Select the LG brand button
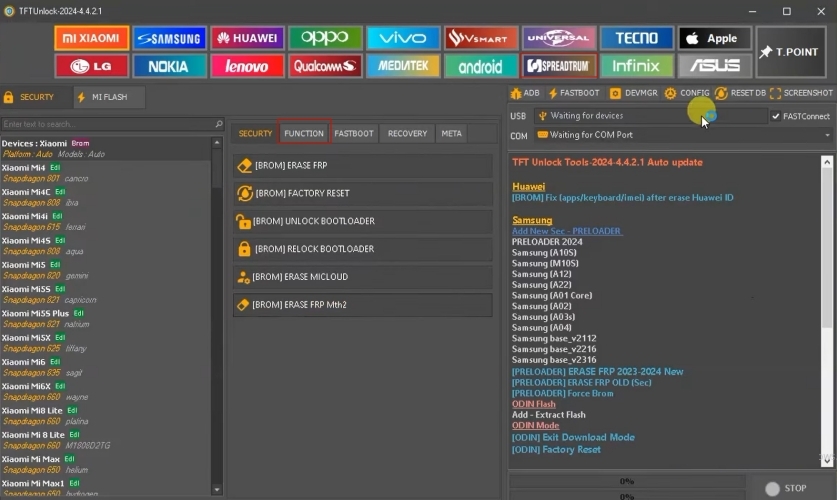837x500 pixels. [91, 66]
